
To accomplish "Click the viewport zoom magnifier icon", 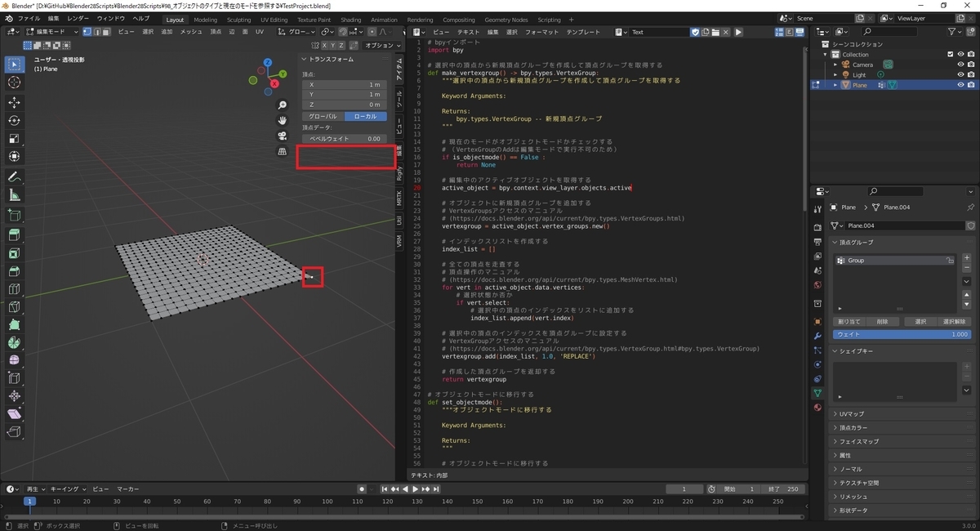I will point(283,105).
